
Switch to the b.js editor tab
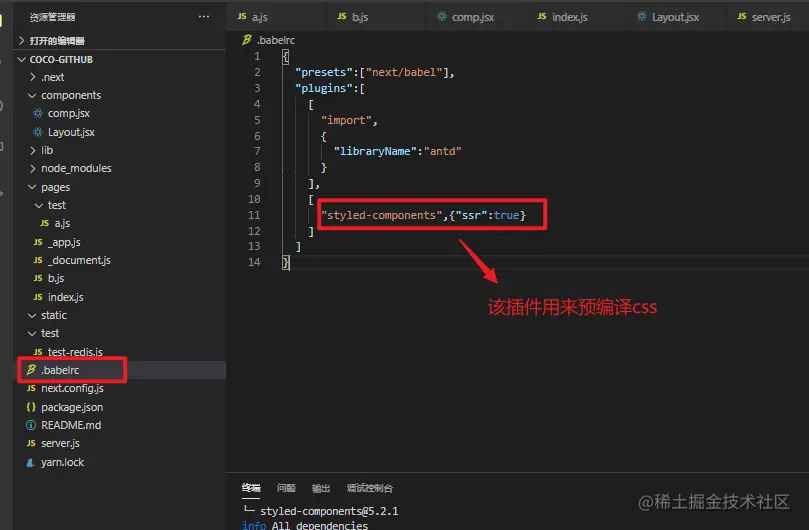click(376, 17)
